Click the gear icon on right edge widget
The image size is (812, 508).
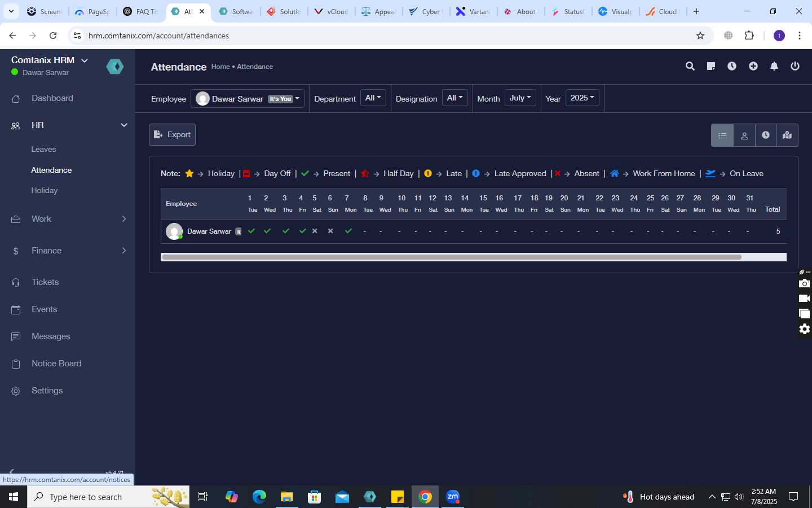pyautogui.click(x=805, y=329)
